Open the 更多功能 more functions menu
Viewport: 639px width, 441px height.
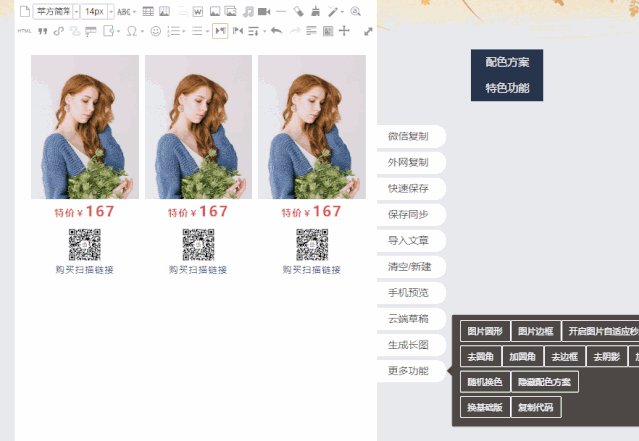point(411,371)
